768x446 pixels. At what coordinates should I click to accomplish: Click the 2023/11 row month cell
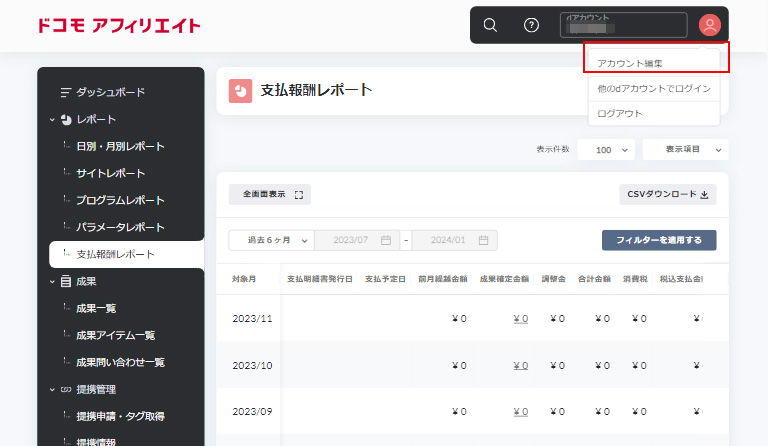(252, 319)
